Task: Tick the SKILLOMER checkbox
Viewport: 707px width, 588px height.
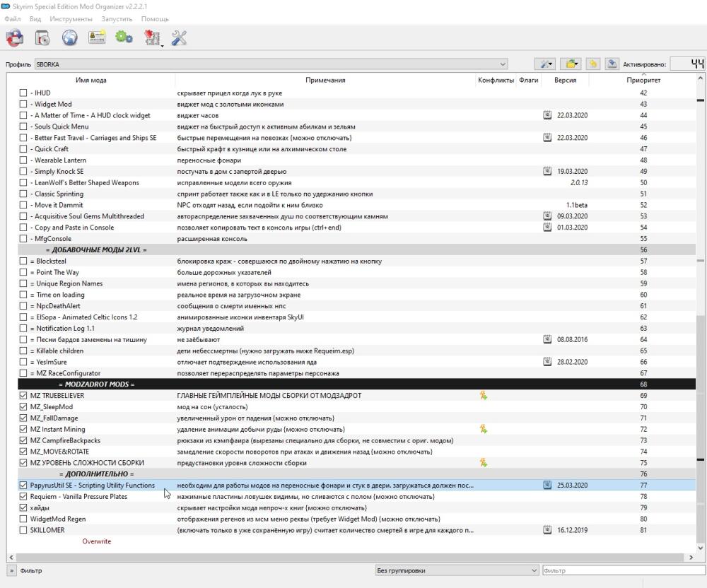Action: 23,530
